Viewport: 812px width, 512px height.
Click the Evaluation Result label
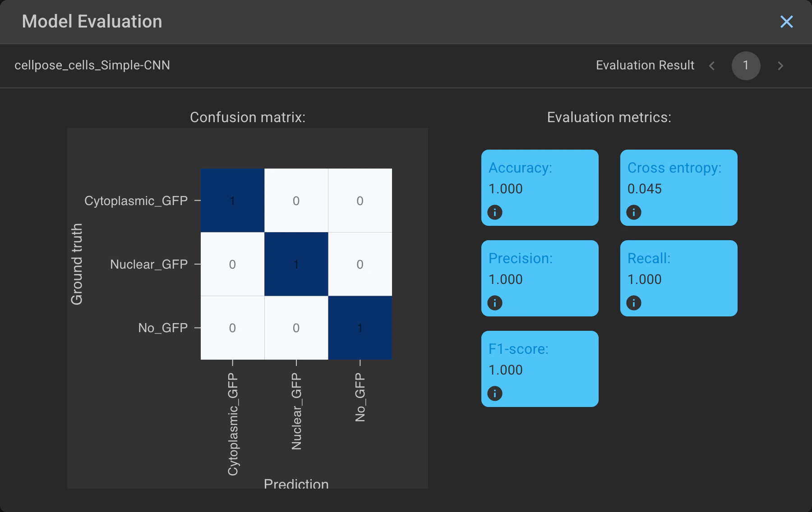coord(645,65)
